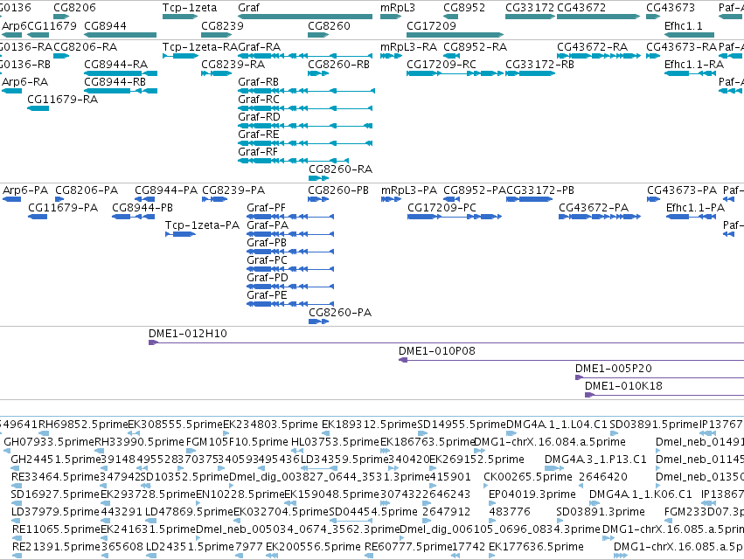Viewport: 744px width, 560px height.
Task: Click protein feature CG43672-PA
Action: click(x=600, y=217)
